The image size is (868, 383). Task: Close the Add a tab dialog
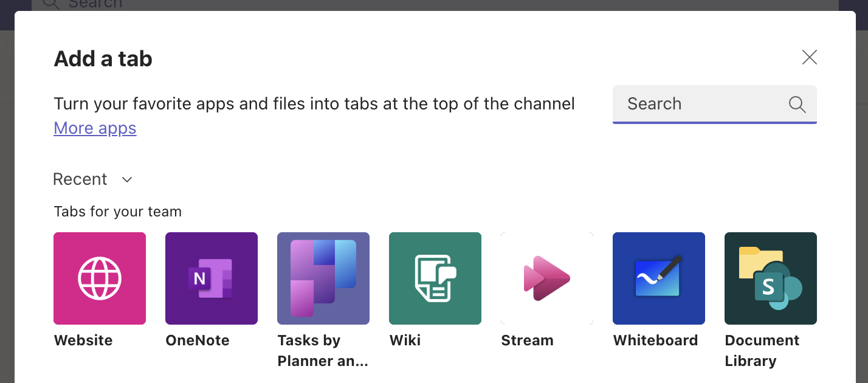coord(810,57)
